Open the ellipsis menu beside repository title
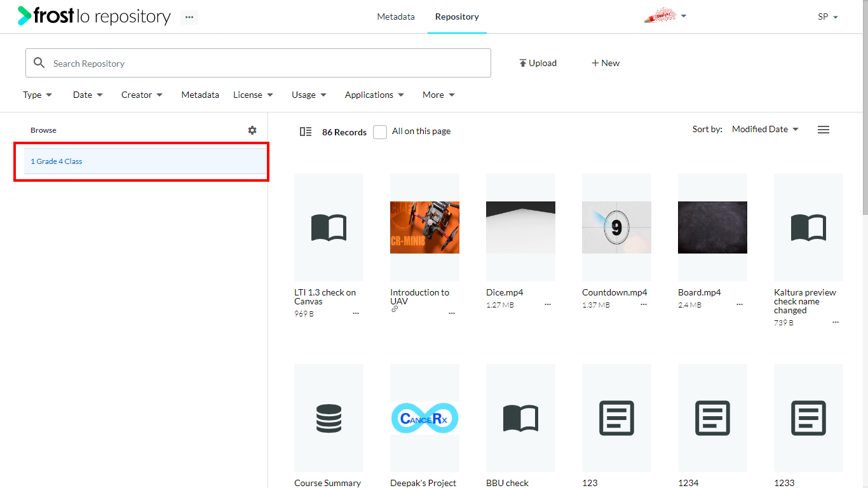This screenshot has height=488, width=868. [189, 17]
